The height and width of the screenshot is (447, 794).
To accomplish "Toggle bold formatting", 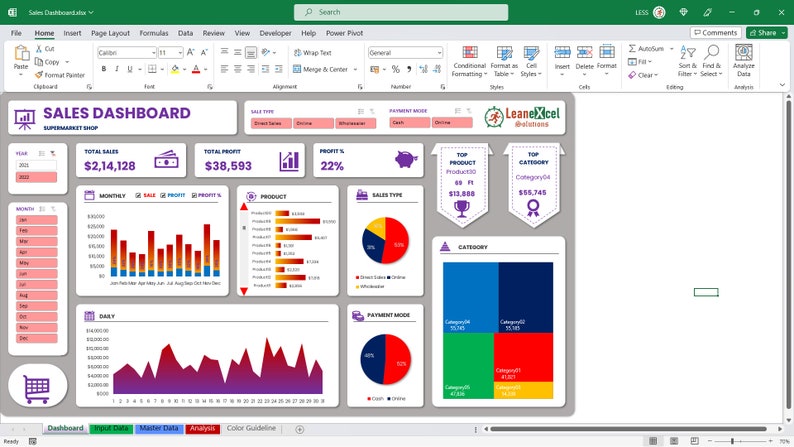I will click(x=104, y=69).
